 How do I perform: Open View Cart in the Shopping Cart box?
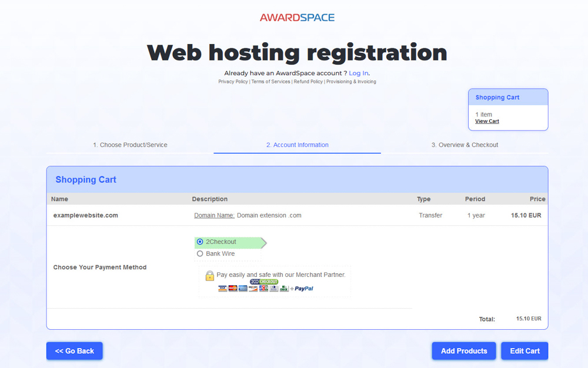point(486,121)
